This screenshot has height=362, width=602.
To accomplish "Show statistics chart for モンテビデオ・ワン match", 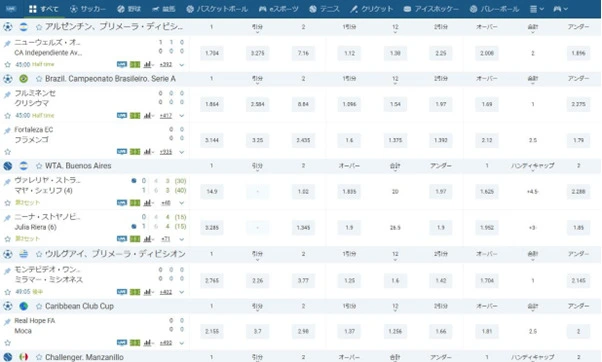I will click(148, 292).
